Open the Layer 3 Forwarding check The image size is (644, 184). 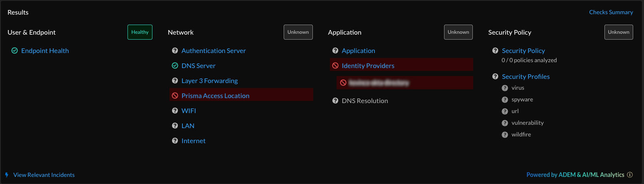(x=210, y=81)
